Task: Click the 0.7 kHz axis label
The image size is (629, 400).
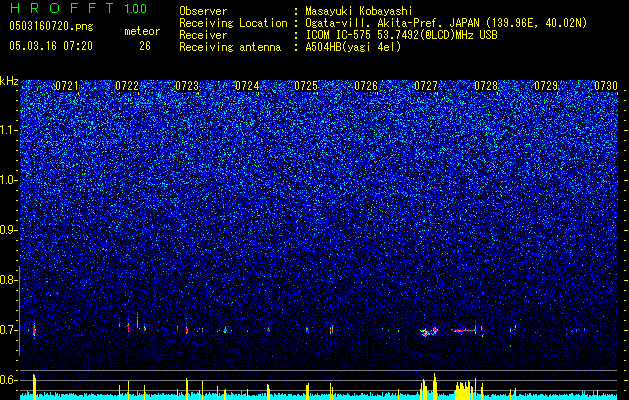Action: tap(8, 330)
